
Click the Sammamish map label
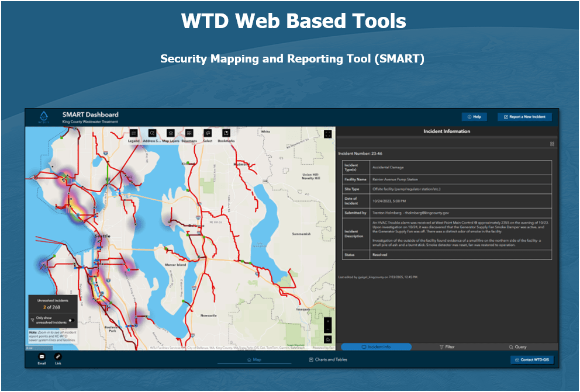301,234
